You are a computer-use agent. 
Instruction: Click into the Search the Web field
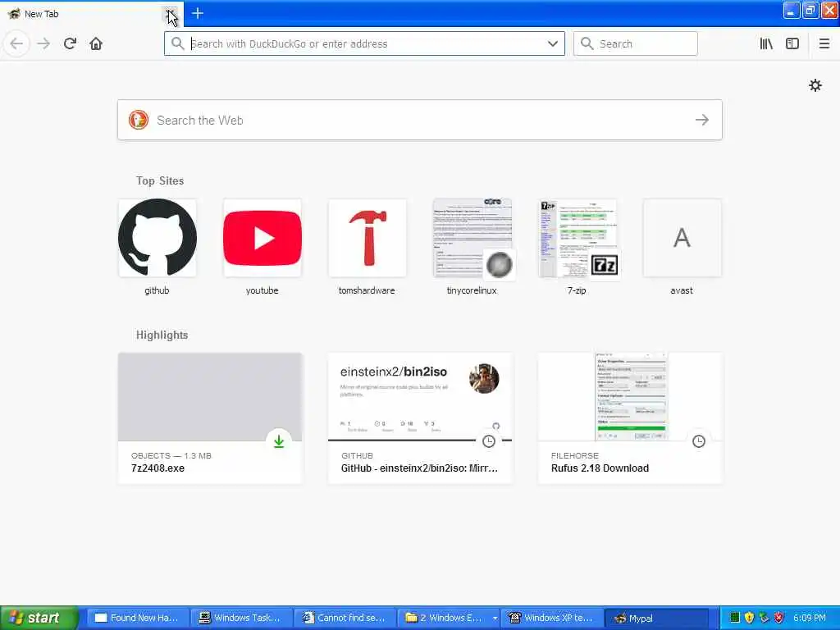[420, 120]
